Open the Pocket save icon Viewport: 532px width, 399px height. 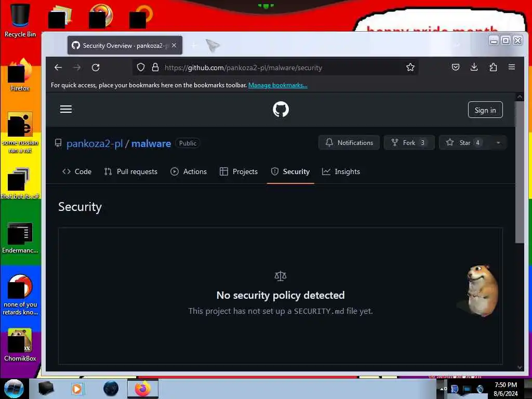click(456, 67)
